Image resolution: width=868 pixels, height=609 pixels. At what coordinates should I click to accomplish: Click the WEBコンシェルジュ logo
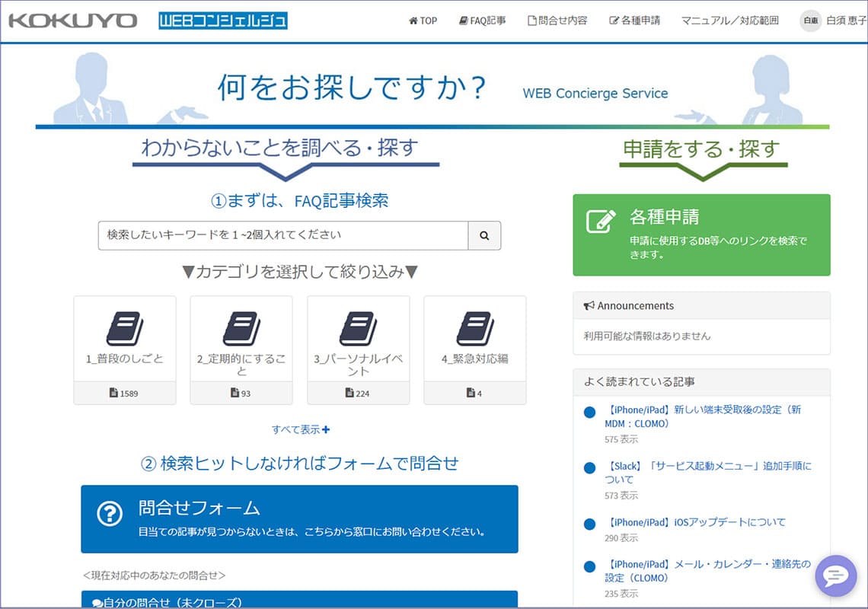click(x=223, y=21)
